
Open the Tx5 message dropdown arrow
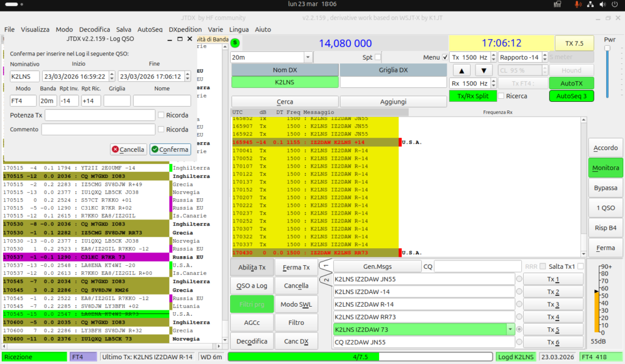tap(510, 329)
